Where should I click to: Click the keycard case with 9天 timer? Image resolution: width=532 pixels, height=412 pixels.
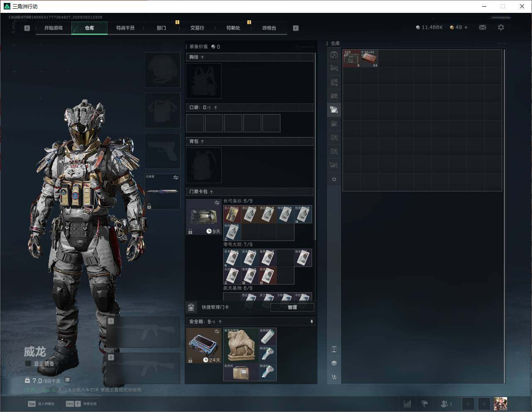click(x=204, y=217)
